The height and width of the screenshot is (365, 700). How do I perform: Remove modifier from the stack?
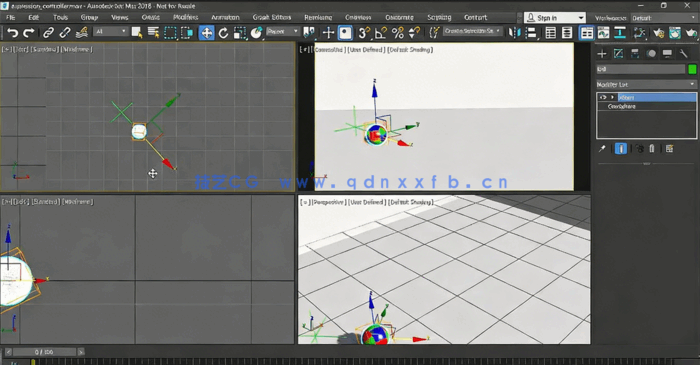(x=652, y=149)
